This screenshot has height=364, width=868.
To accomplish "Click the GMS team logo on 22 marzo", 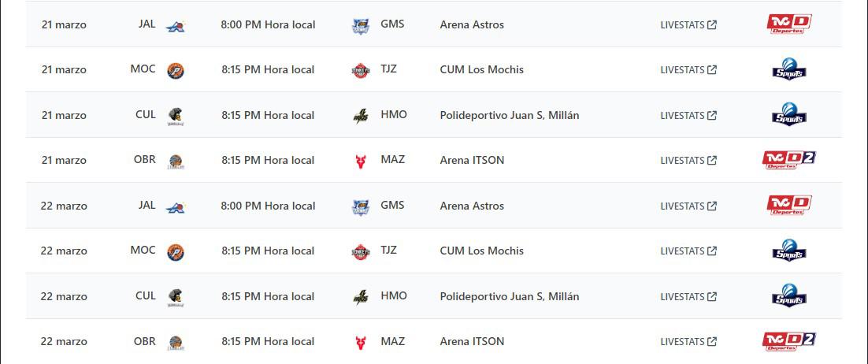I will pos(361,206).
